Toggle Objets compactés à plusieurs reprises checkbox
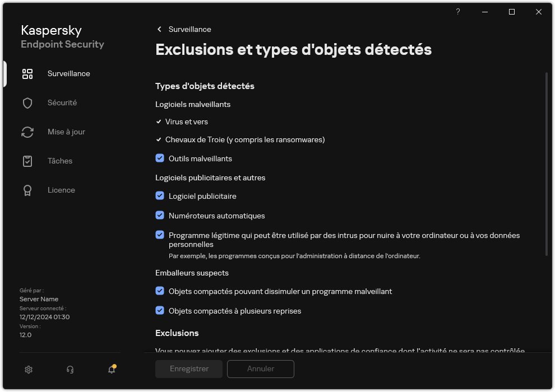The width and height of the screenshot is (555, 392). pos(160,310)
